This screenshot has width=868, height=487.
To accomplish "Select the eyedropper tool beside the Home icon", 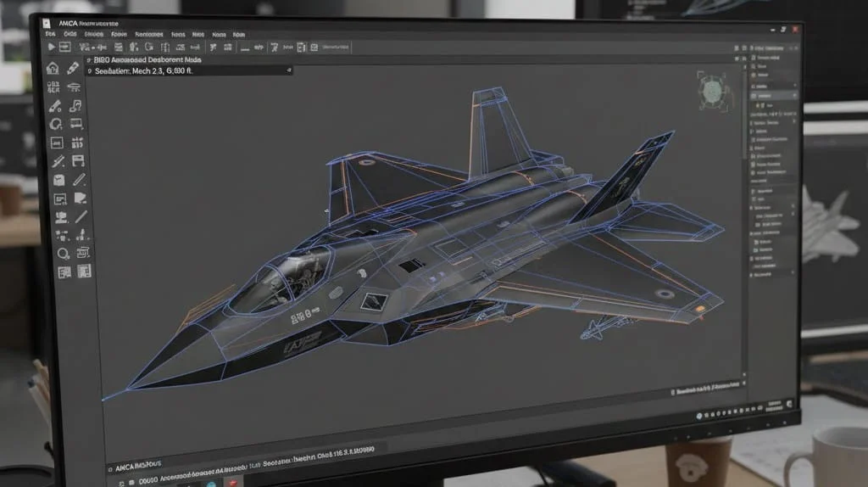I will coord(73,68).
